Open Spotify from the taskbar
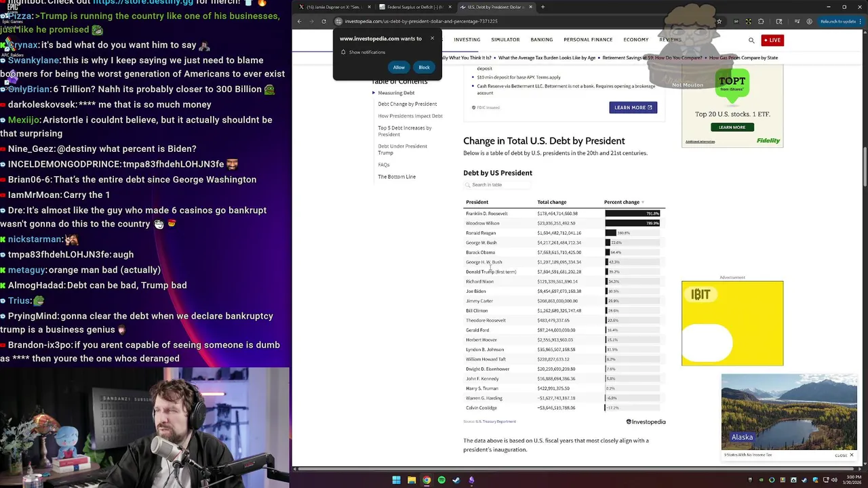 click(x=441, y=480)
